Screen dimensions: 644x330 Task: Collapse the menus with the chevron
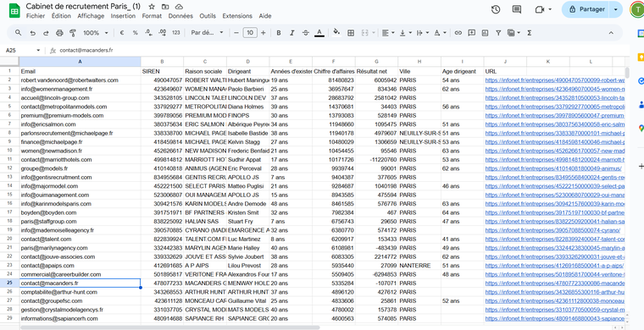tap(611, 33)
